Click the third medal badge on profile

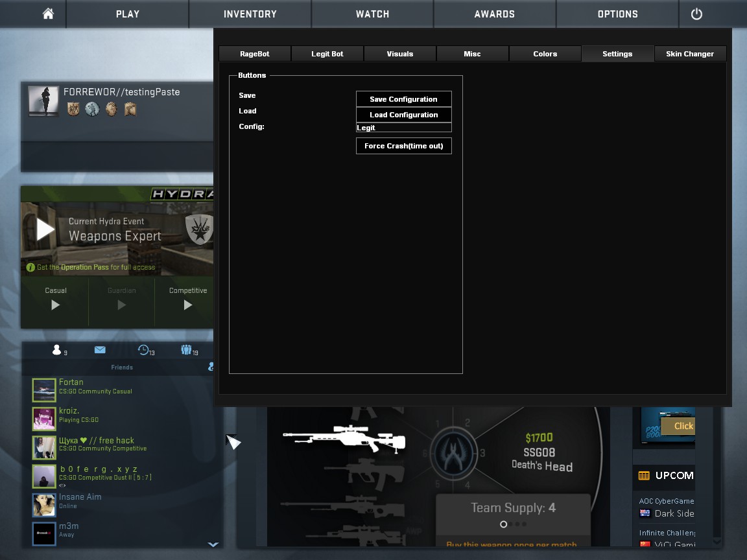tap(111, 109)
